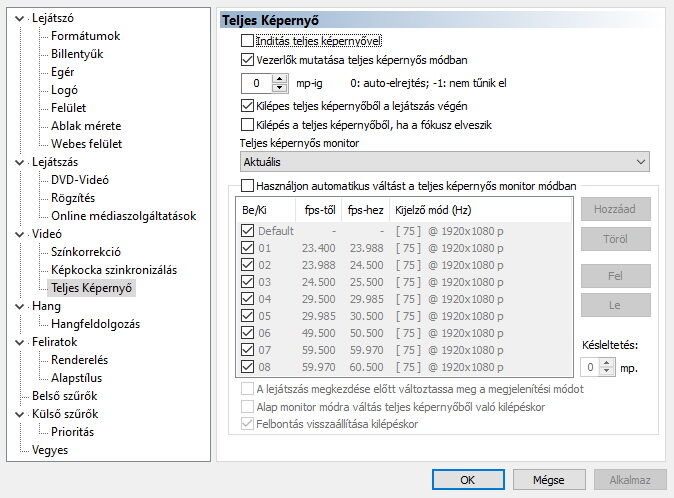The image size is (674, 498).
Task: Select 'Képkocka szinkronizálás' item
Action: tap(114, 270)
